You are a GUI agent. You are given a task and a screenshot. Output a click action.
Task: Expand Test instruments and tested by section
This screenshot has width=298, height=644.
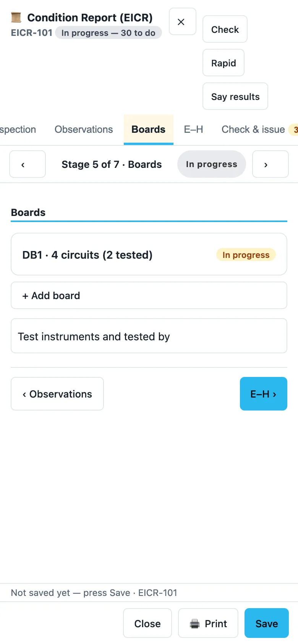[x=149, y=336]
